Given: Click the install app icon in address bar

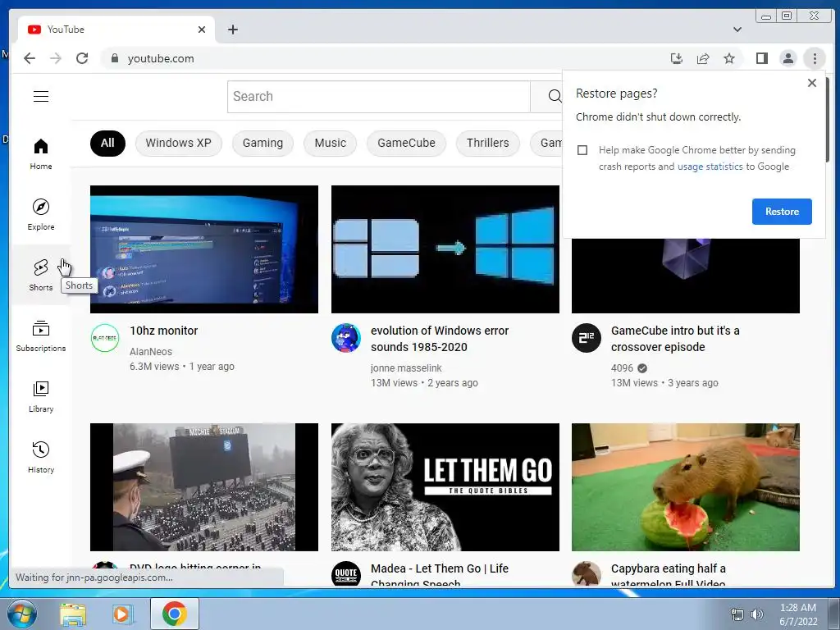Looking at the screenshot, I should point(677,58).
